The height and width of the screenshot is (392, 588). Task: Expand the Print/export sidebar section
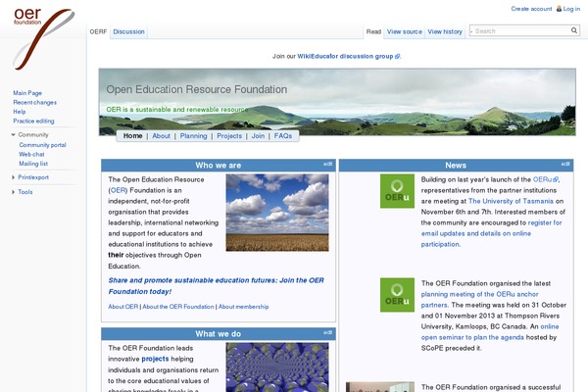point(13,177)
